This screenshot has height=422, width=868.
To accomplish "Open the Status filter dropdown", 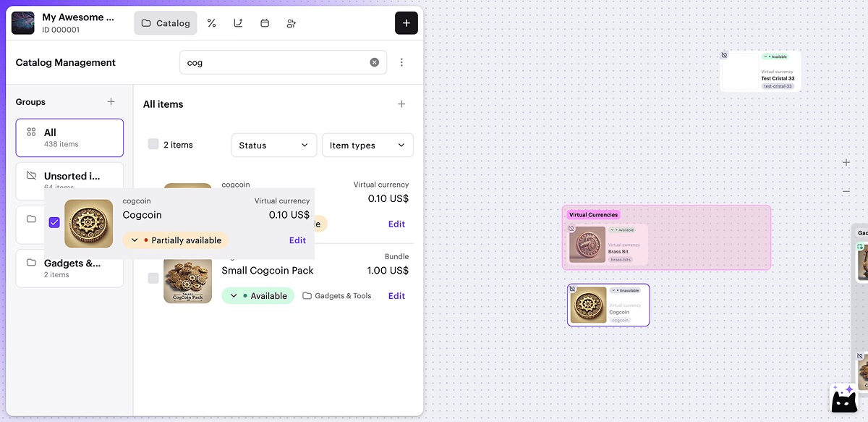I will coord(273,145).
